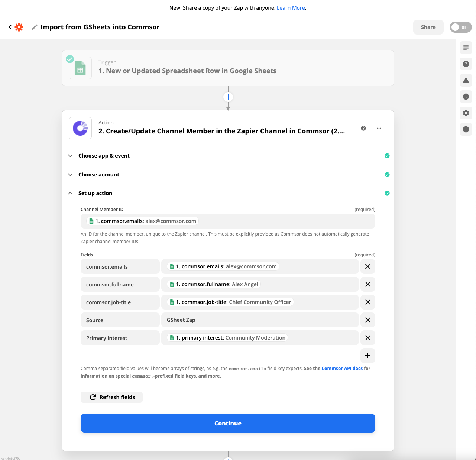Remove the commsor.fullname field row
The width and height of the screenshot is (476, 460).
click(x=368, y=284)
